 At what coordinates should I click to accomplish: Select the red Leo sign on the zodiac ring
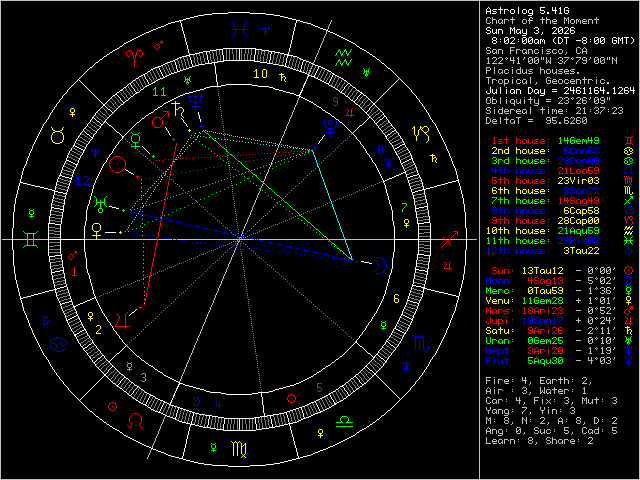tap(135, 421)
